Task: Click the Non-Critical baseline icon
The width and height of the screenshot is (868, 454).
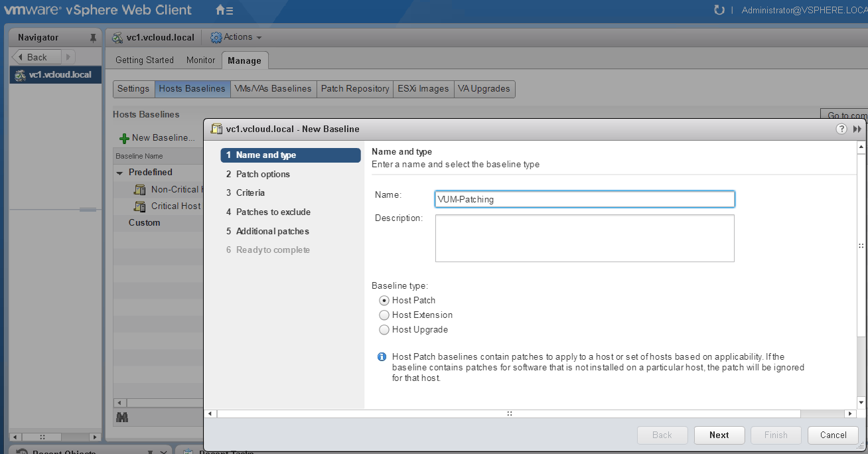Action: coord(139,190)
